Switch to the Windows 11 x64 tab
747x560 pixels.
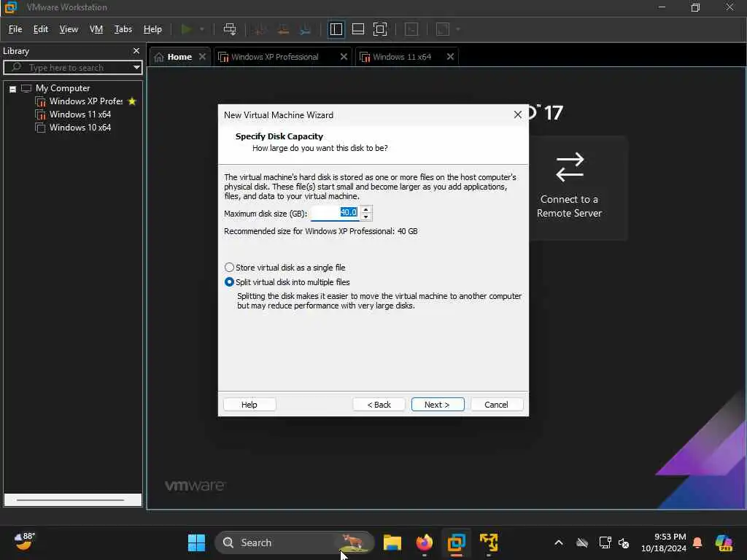point(402,57)
